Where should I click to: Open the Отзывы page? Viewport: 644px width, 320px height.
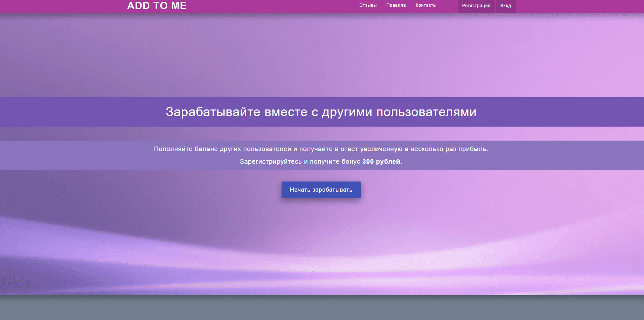pos(368,5)
